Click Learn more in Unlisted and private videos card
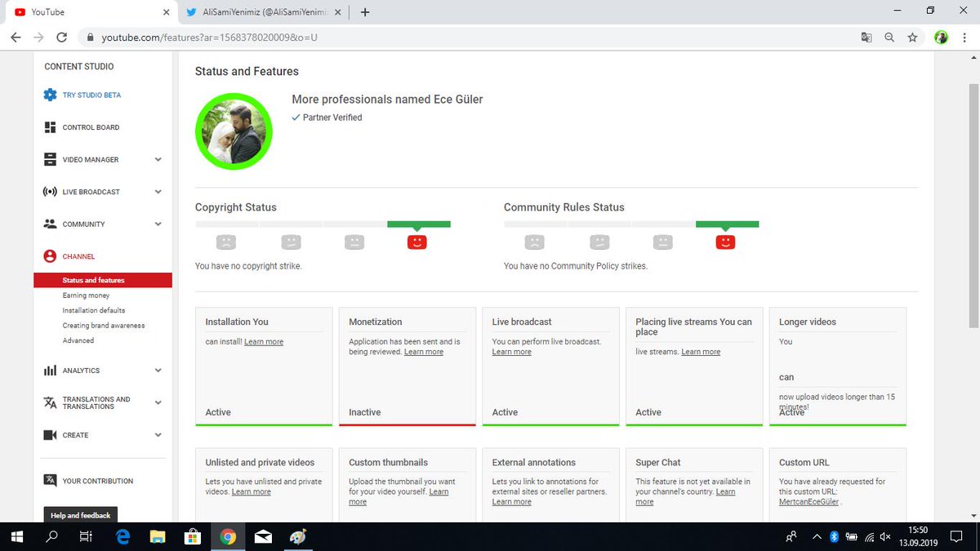 pos(252,492)
